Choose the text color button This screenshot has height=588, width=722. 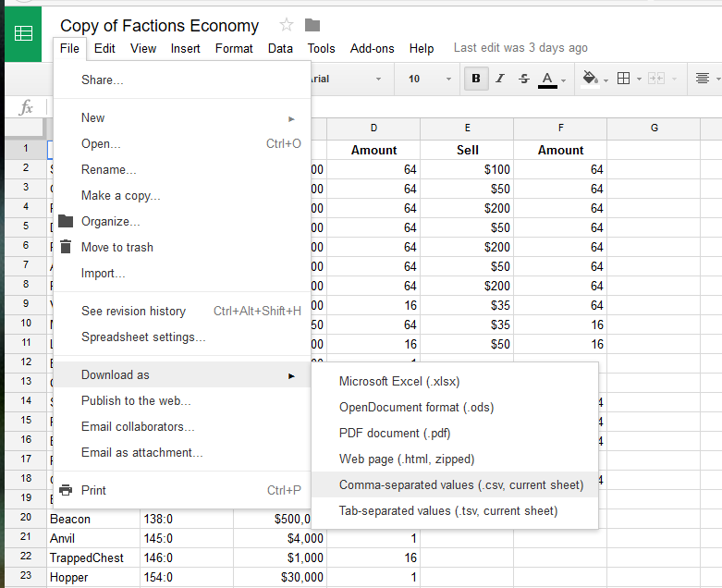coord(547,80)
